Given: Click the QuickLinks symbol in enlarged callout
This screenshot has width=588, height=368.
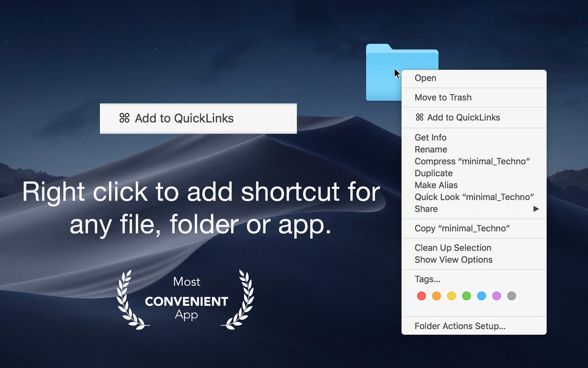Looking at the screenshot, I should pos(125,118).
